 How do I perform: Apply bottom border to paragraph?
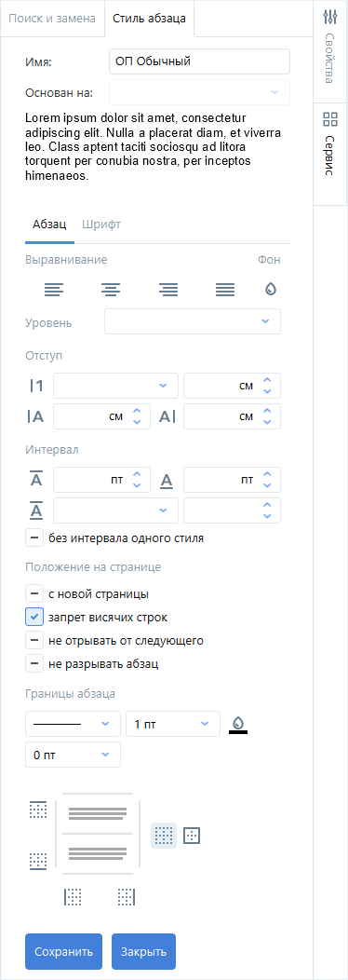(x=38, y=861)
